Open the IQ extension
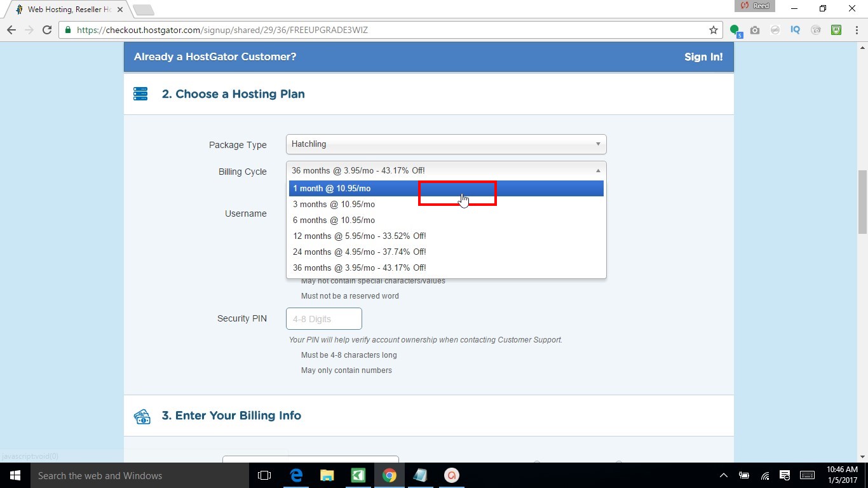The image size is (868, 488). click(x=795, y=30)
